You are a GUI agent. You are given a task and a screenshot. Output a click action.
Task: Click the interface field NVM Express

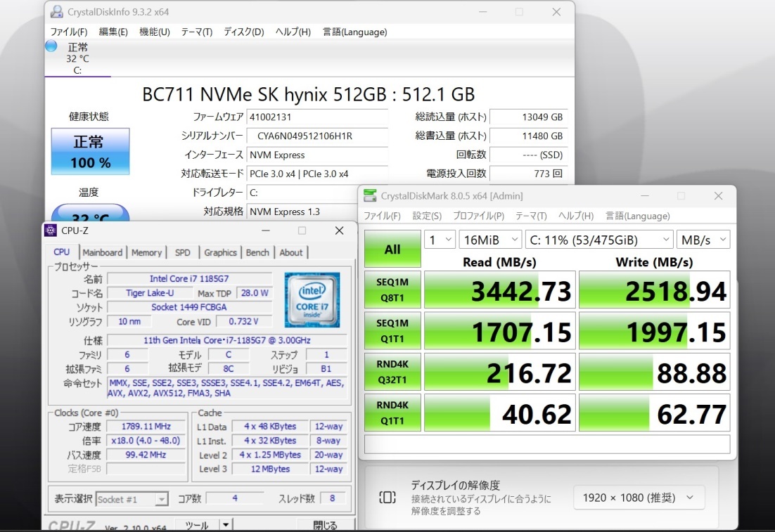coord(316,155)
